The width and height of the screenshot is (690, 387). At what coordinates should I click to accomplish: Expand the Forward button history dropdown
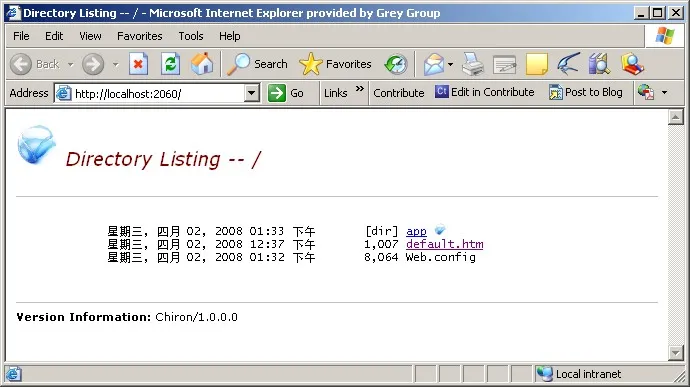pos(115,65)
